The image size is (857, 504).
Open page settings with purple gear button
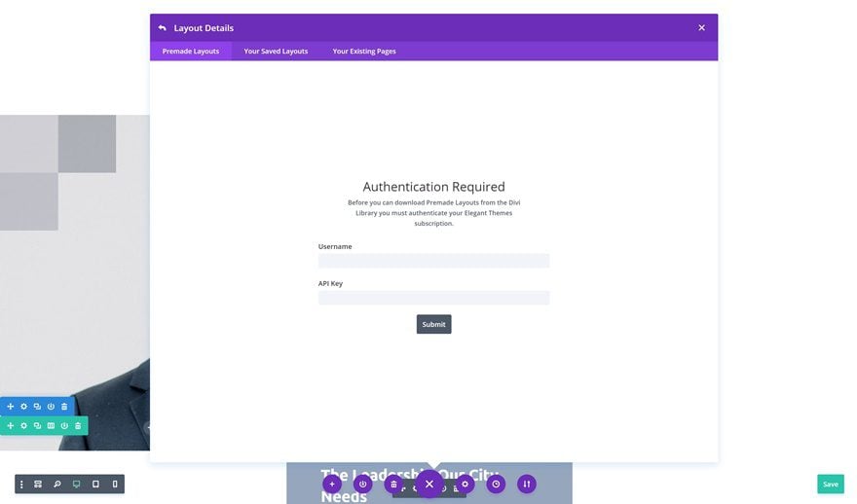(466, 485)
